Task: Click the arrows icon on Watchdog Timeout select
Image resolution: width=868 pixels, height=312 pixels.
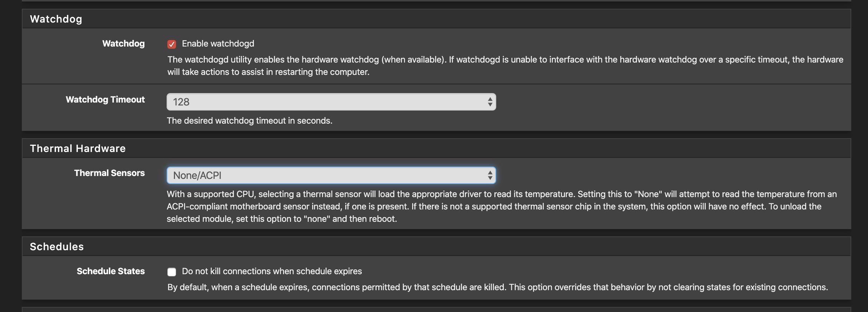Action: pos(490,102)
